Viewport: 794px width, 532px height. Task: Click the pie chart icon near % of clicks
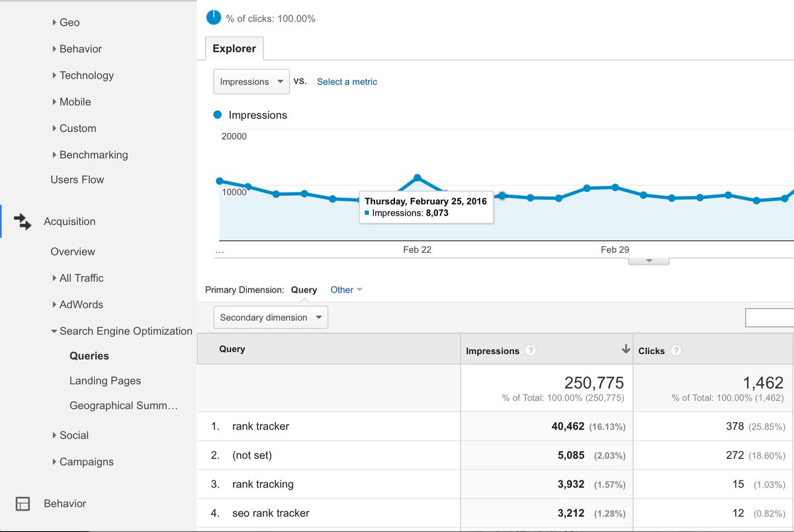[213, 18]
